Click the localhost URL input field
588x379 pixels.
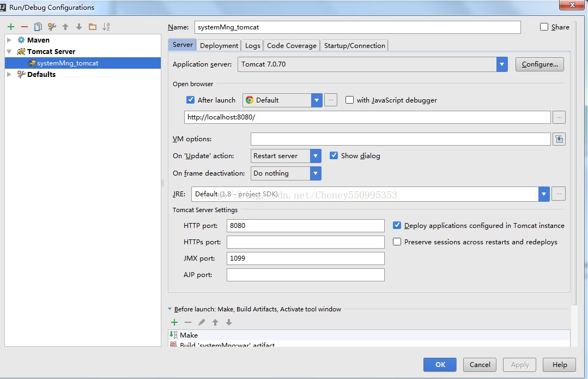(x=367, y=117)
